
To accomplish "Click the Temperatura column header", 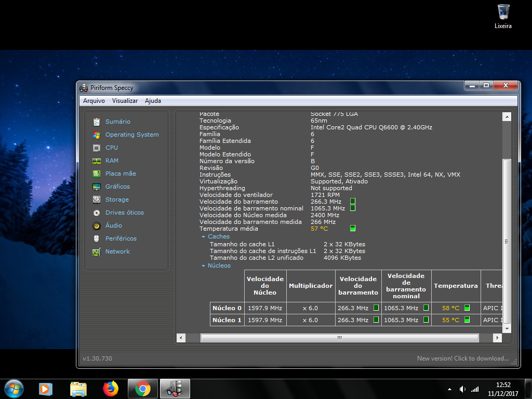I will click(x=456, y=286).
